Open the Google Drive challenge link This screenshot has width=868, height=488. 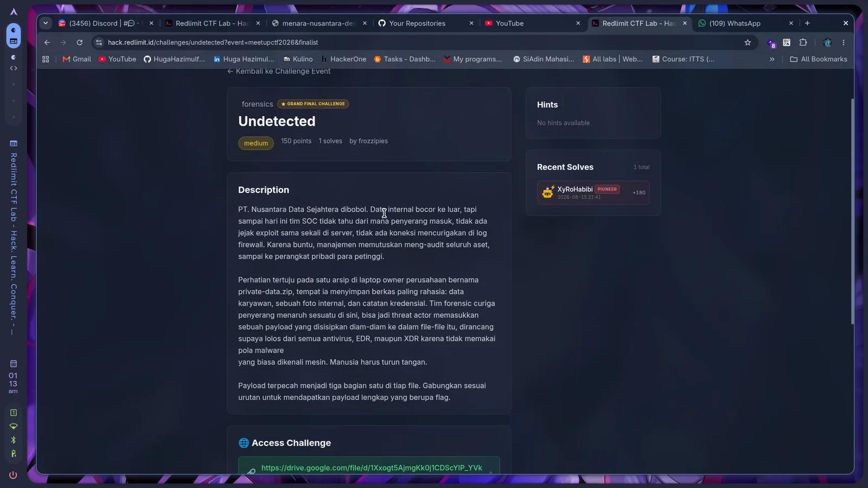372,468
